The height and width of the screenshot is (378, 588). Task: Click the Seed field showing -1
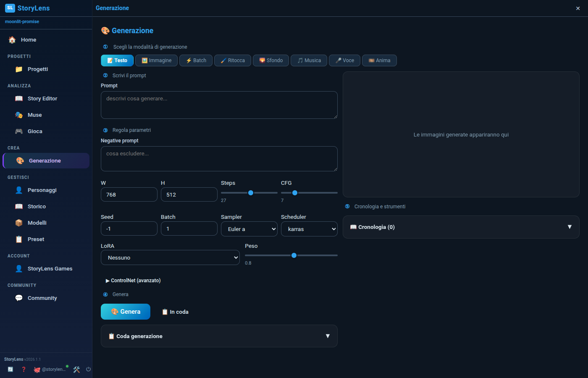point(129,228)
